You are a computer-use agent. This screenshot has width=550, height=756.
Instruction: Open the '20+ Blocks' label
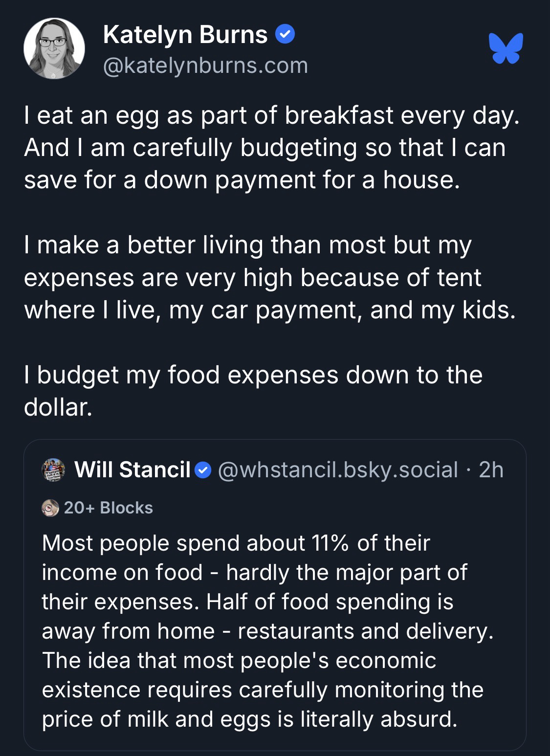click(108, 508)
